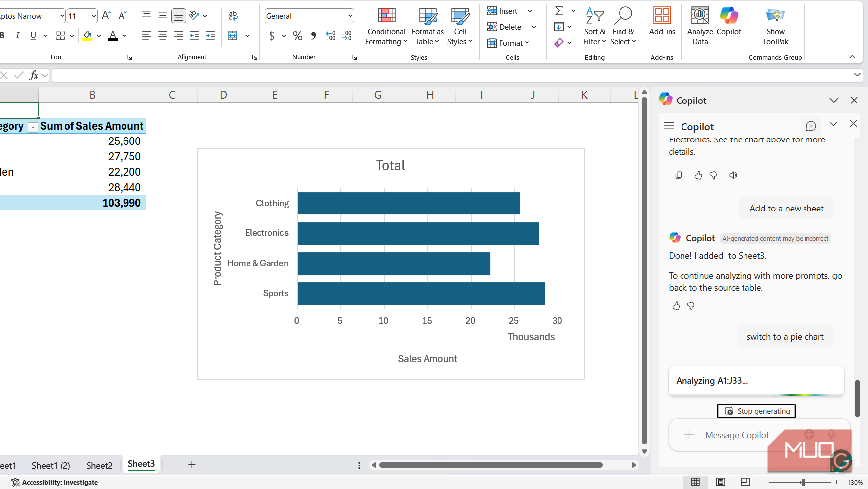This screenshot has width=868, height=489.
Task: Open Cell Styles gallery
Action: pyautogui.click(x=460, y=27)
